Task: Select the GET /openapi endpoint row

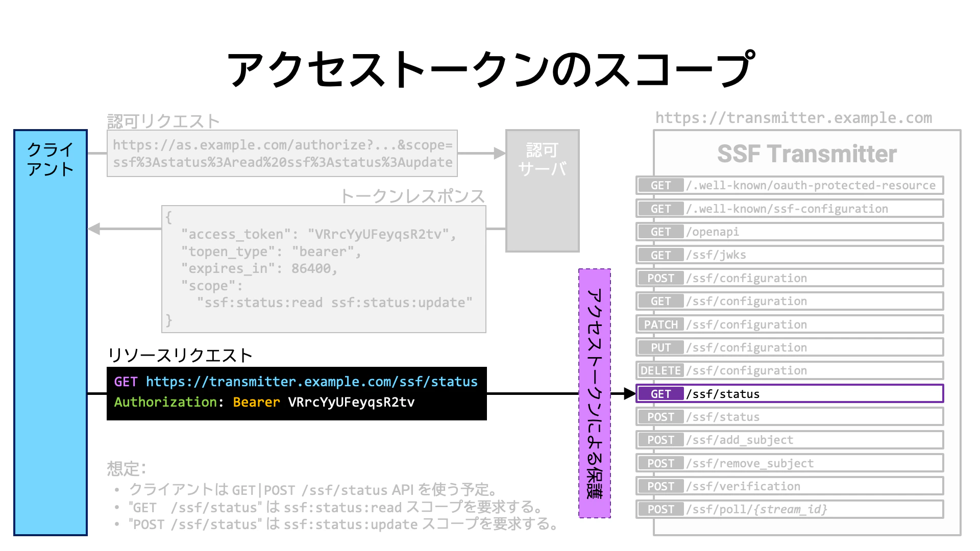Action: tap(789, 232)
